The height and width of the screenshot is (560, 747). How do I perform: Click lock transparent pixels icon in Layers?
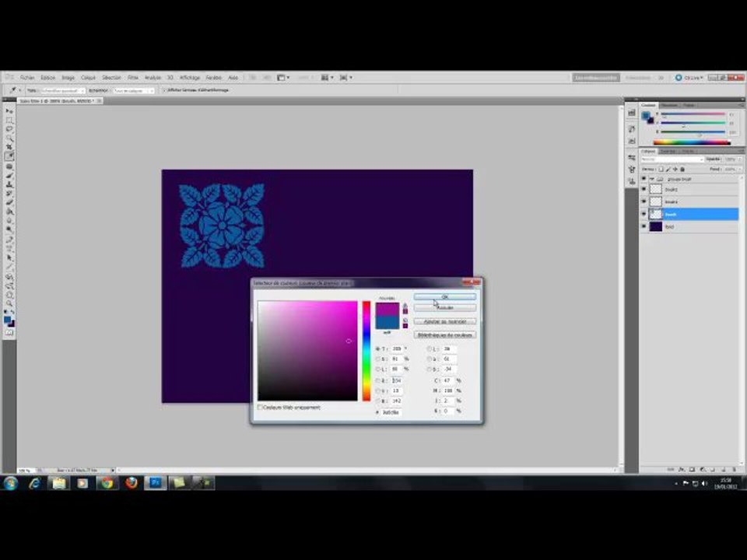pos(661,169)
